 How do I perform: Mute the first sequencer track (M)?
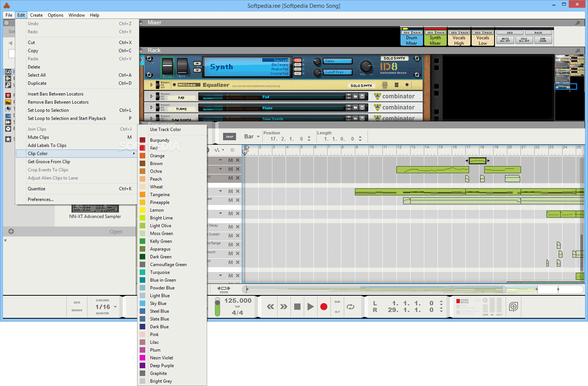(230, 160)
